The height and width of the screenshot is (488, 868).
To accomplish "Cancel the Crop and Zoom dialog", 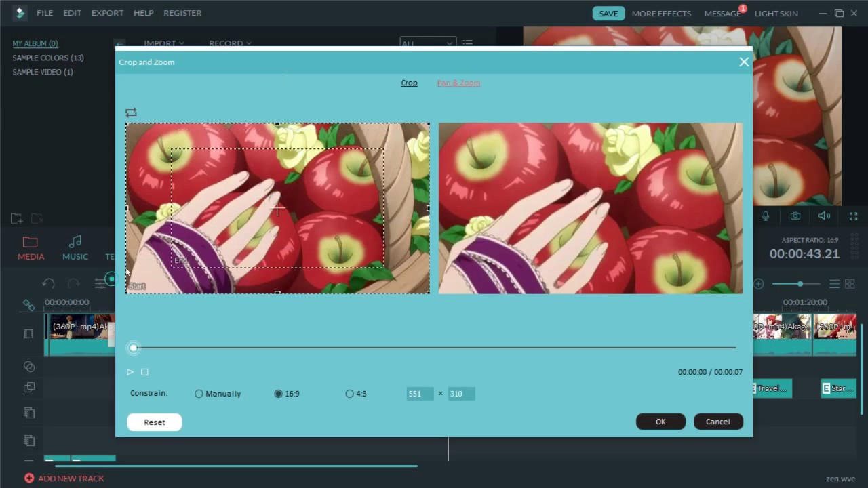I will (x=718, y=422).
